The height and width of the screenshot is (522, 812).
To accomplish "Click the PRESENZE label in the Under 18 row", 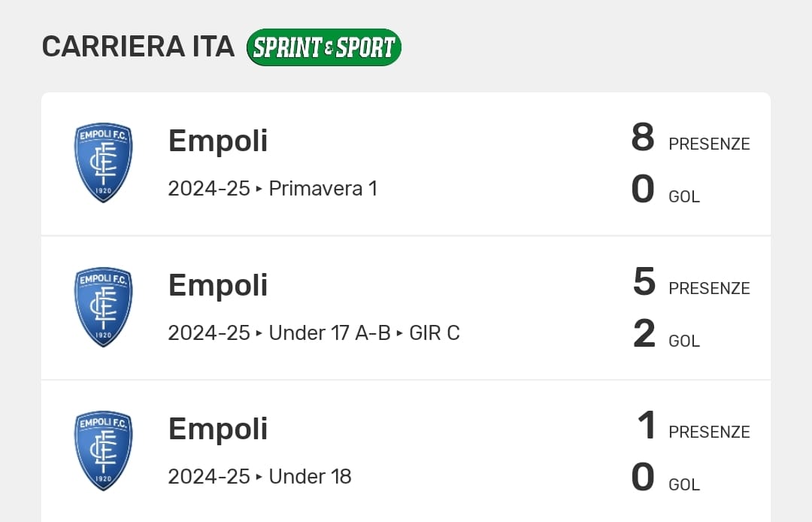I will [x=709, y=432].
